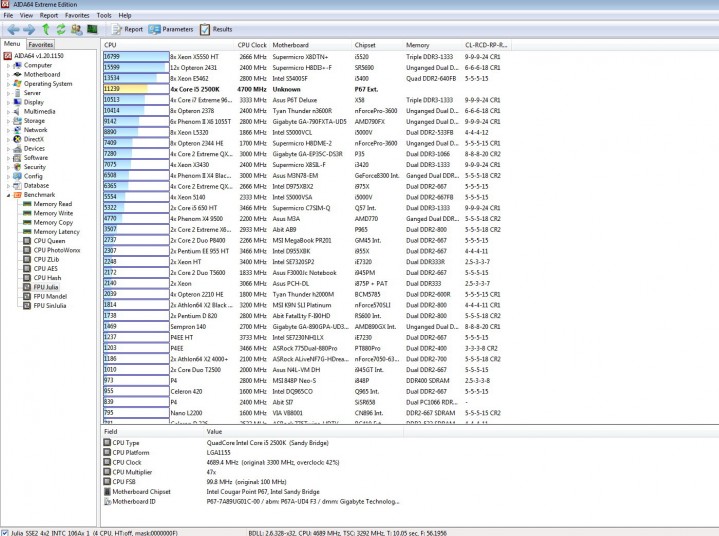Open the FPU Mandel benchmark
This screenshot has width=719, height=536.
45,296
